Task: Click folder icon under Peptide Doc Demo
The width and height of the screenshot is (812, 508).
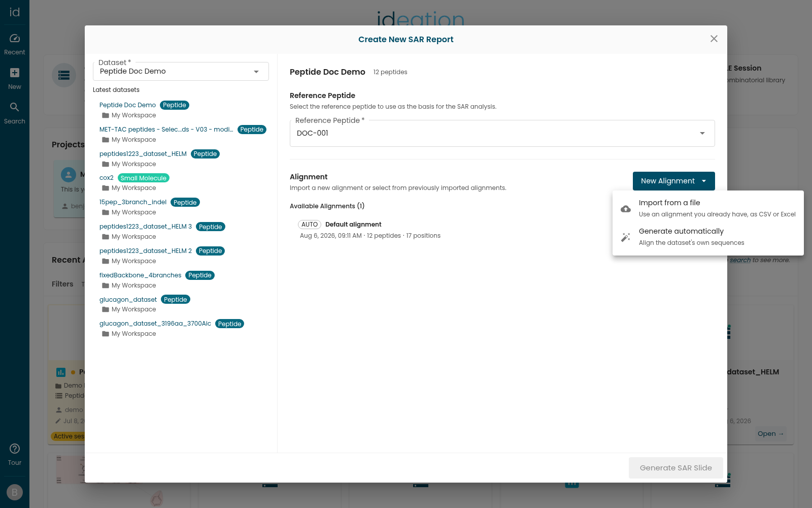Action: (x=106, y=115)
